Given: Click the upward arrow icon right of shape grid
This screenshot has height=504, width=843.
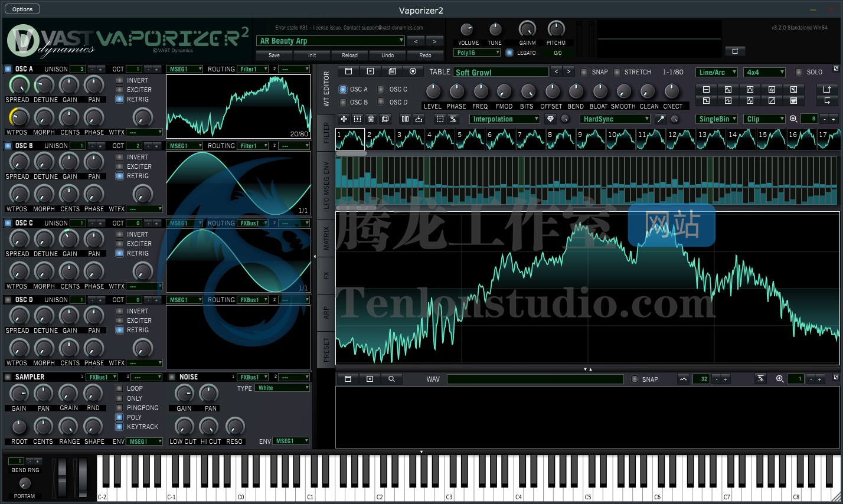Looking at the screenshot, I should coord(826,89).
